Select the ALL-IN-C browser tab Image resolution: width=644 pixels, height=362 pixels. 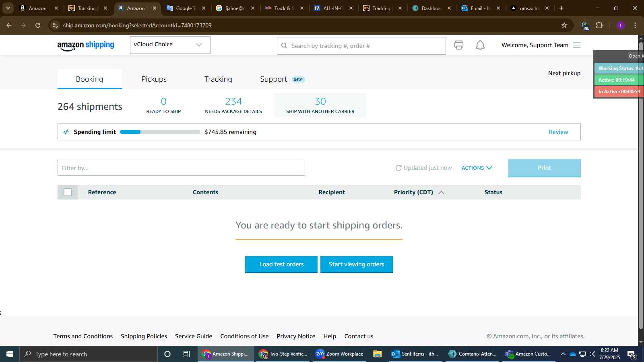point(333,8)
